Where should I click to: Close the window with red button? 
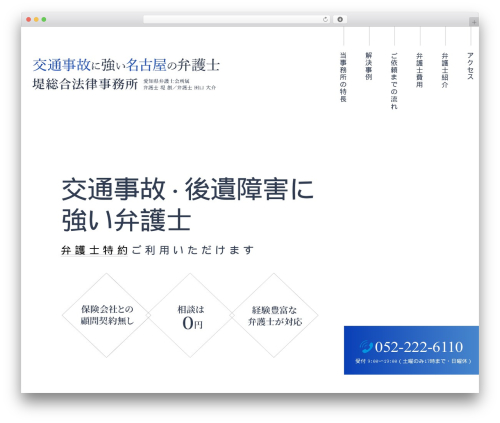click(29, 20)
